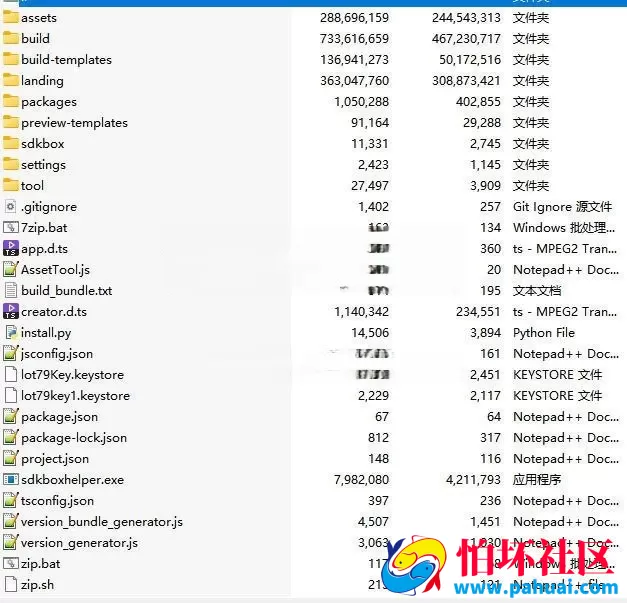Click the "AssetTool.js" file name
This screenshot has height=603, width=627.
(56, 270)
